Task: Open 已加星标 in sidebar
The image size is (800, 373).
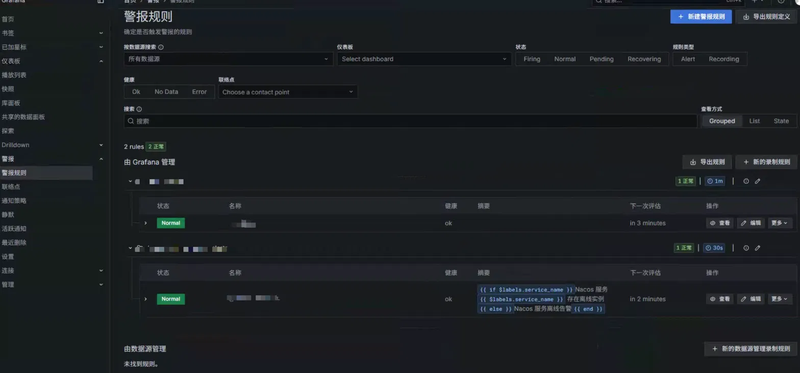Action: (14, 47)
